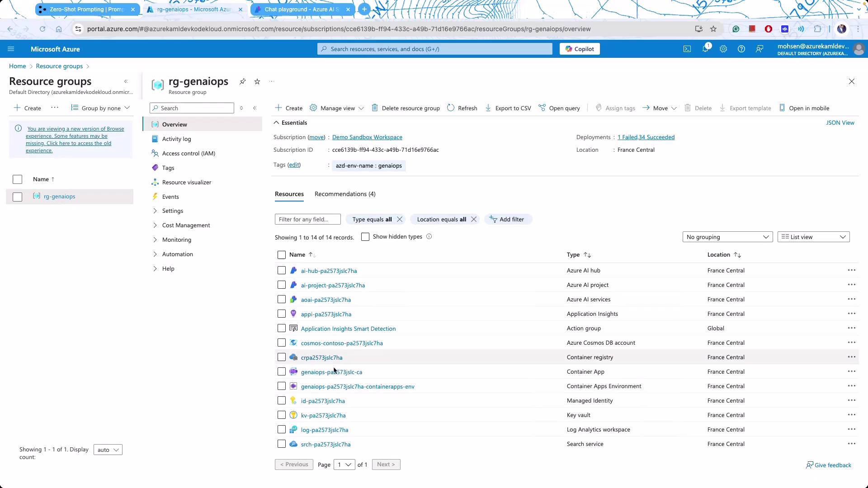This screenshot has width=868, height=488.
Task: Click the Filter for any field box
Action: pyautogui.click(x=307, y=219)
